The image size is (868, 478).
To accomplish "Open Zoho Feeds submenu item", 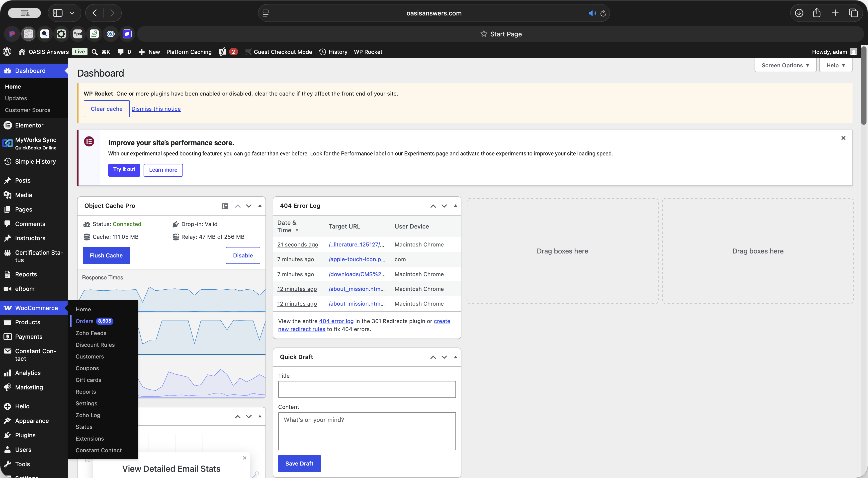I will 91,333.
